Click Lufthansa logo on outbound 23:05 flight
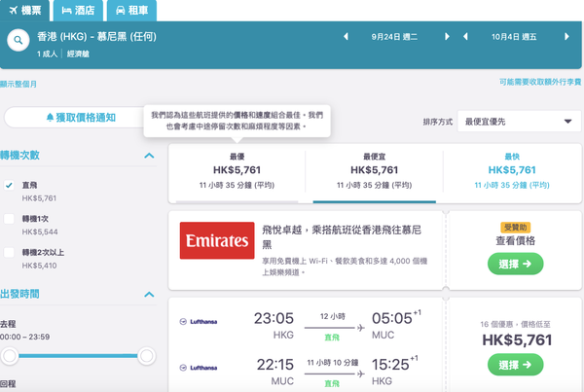Image resolution: width=584 pixels, height=392 pixels. click(199, 322)
